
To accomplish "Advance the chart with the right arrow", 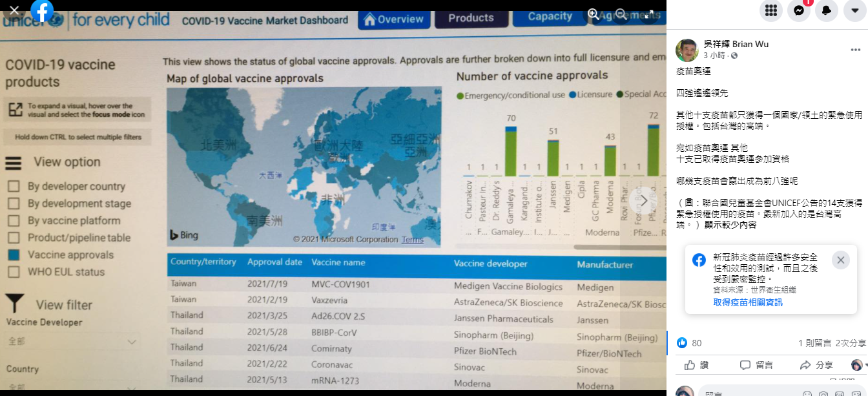I will (x=643, y=200).
